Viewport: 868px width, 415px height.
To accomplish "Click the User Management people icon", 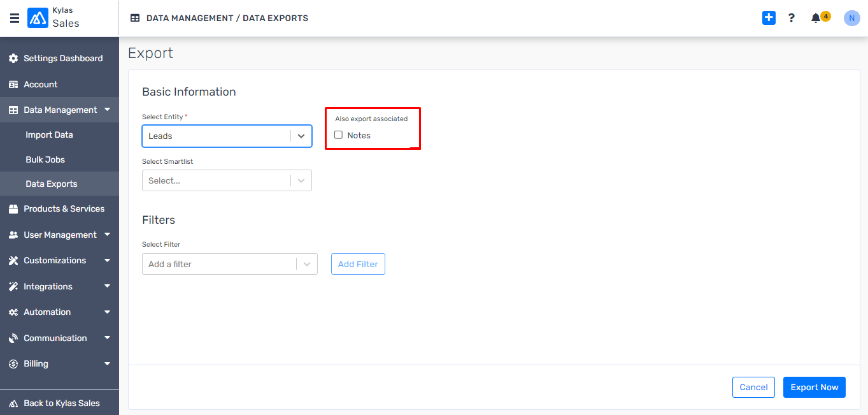I will [13, 235].
